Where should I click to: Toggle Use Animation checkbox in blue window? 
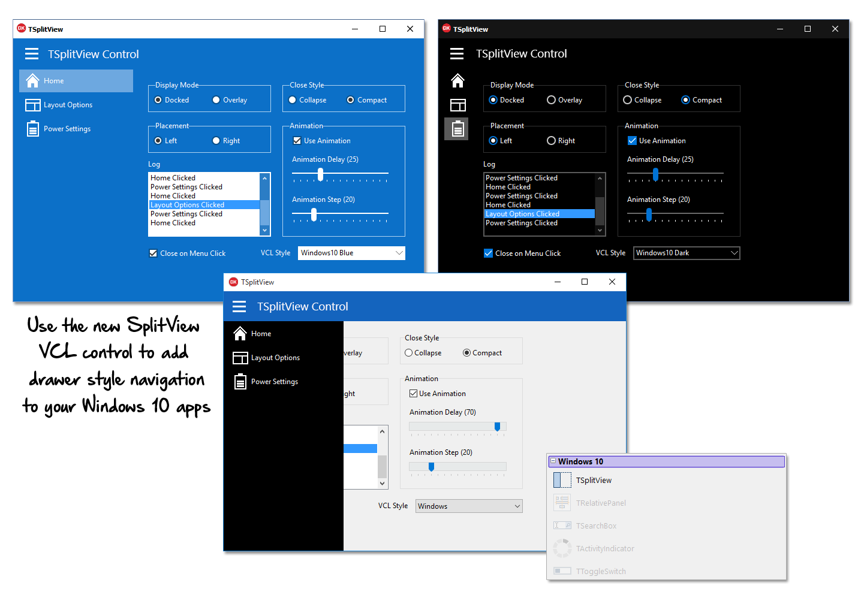tap(297, 141)
